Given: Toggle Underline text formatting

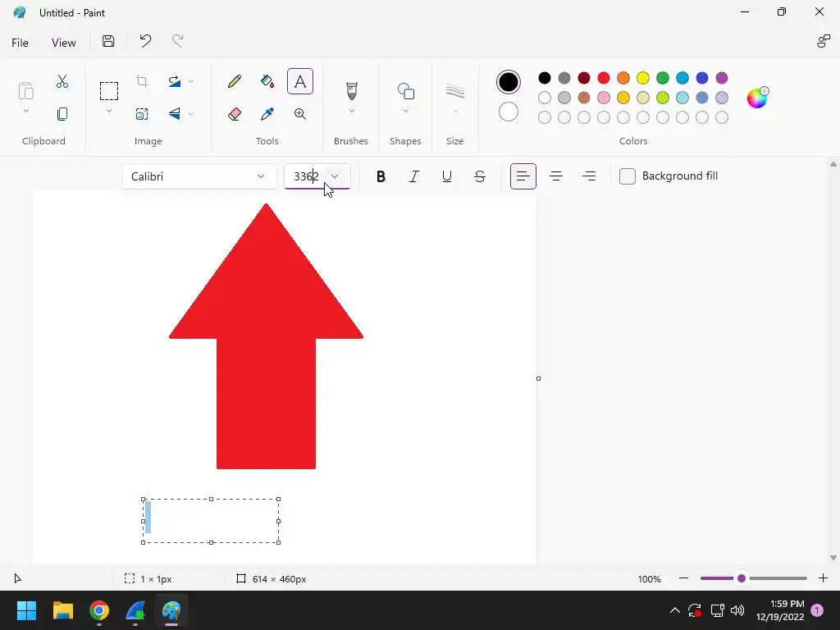Looking at the screenshot, I should point(447,176).
